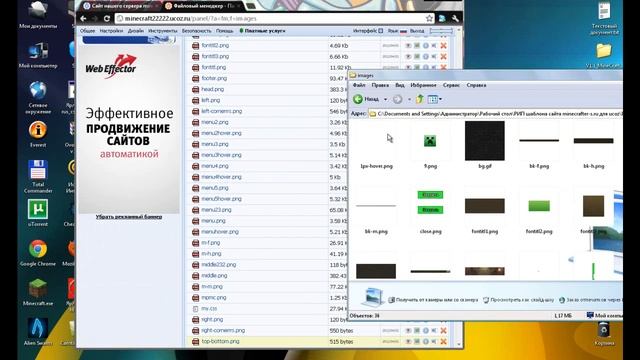
Task: Click green Назад back button in Explorer
Action: point(366,99)
